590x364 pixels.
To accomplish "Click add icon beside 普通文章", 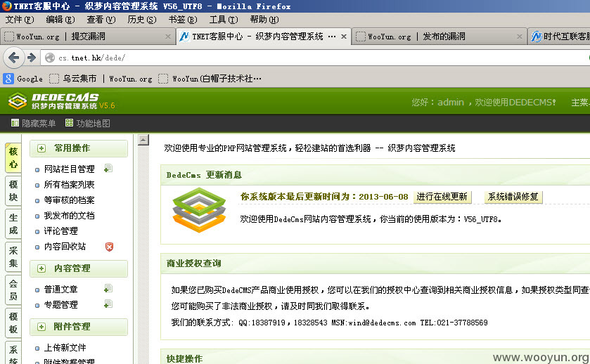I will click(108, 288).
